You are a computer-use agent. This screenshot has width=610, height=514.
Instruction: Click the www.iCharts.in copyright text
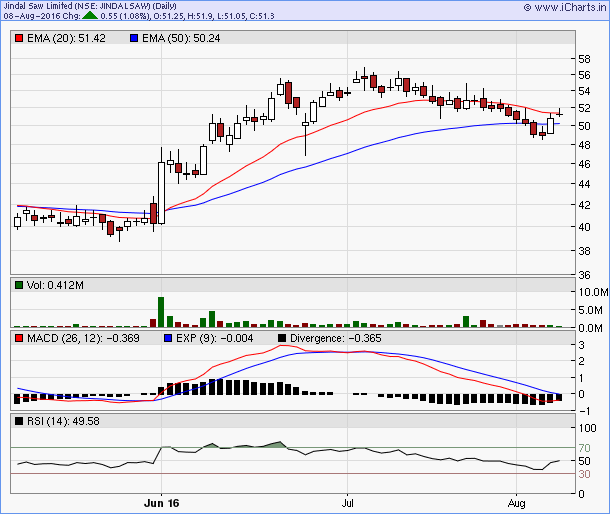click(x=565, y=7)
